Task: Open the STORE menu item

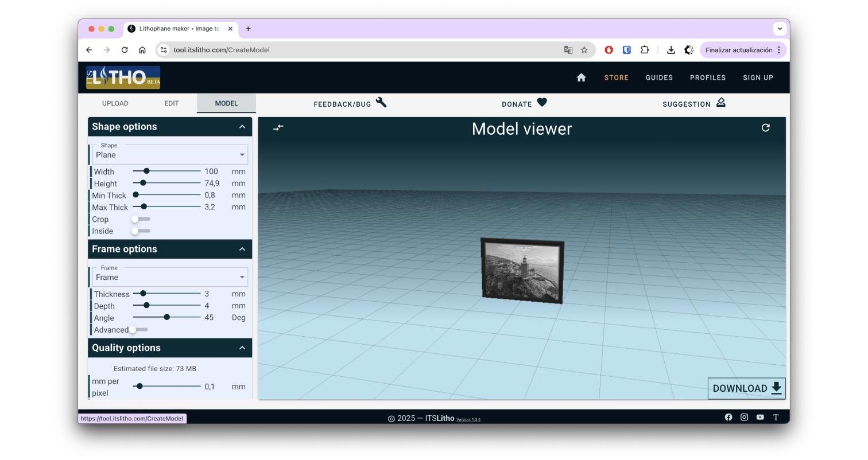Action: click(617, 77)
